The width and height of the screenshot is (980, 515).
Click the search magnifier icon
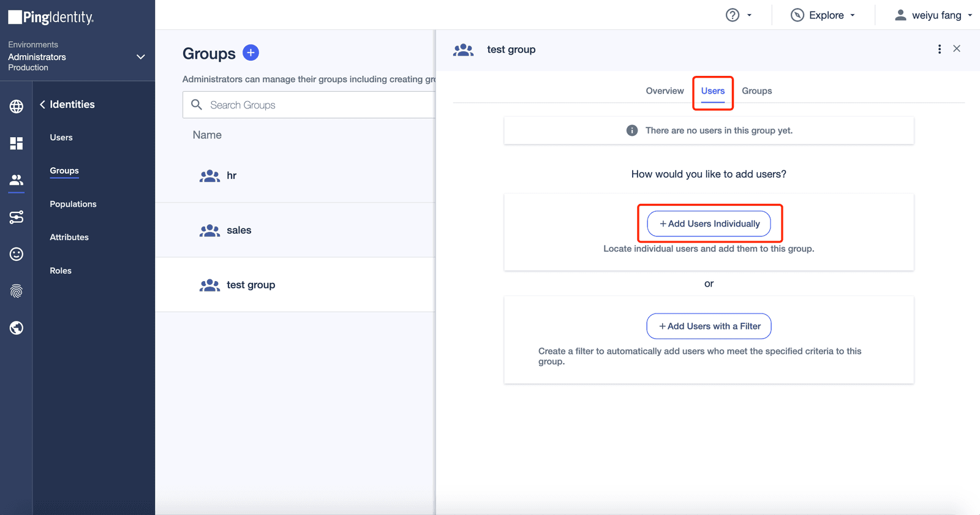pos(197,105)
